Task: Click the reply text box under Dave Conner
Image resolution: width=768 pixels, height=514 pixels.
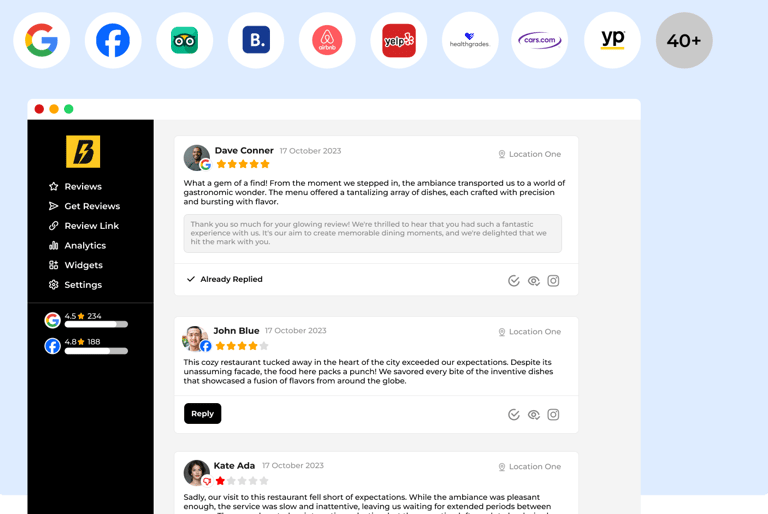Action: pyautogui.click(x=373, y=233)
